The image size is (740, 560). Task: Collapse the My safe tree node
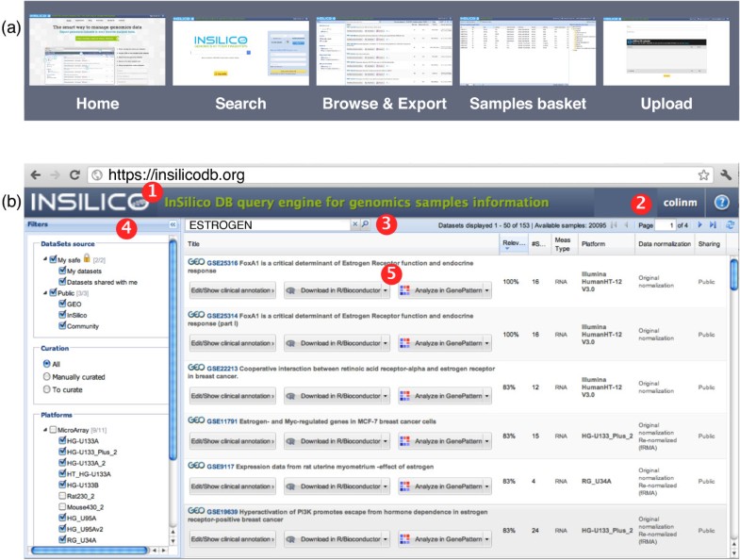[x=45, y=259]
